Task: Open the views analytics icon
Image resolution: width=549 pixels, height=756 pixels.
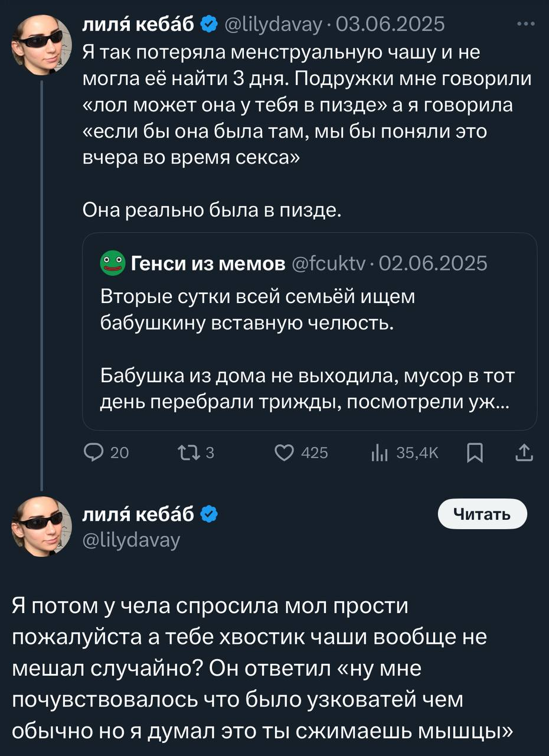Action: 378,452
